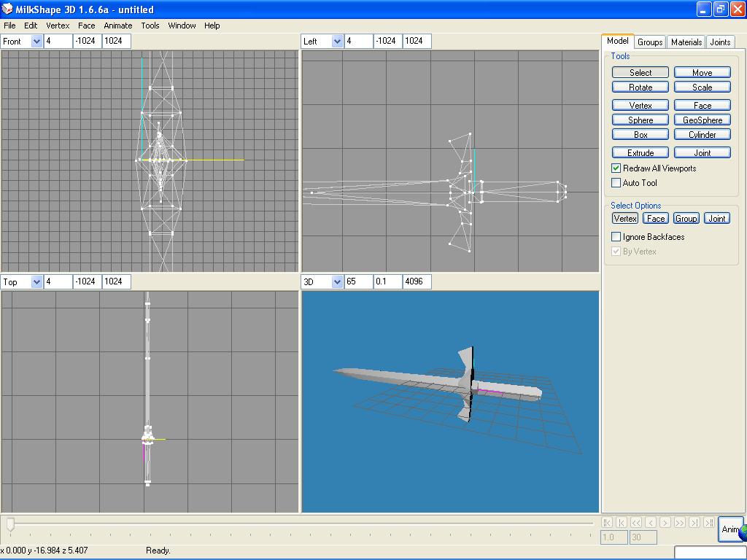747x560 pixels.
Task: Open the Animate menu
Action: click(x=117, y=26)
